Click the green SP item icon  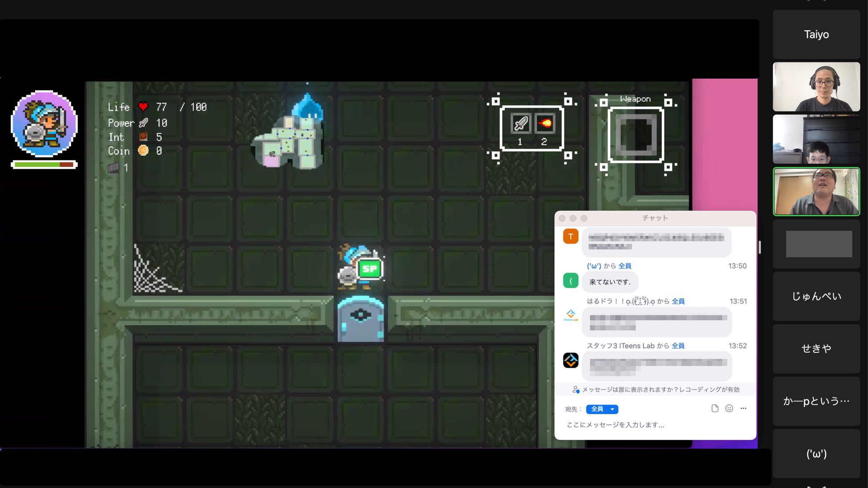370,269
